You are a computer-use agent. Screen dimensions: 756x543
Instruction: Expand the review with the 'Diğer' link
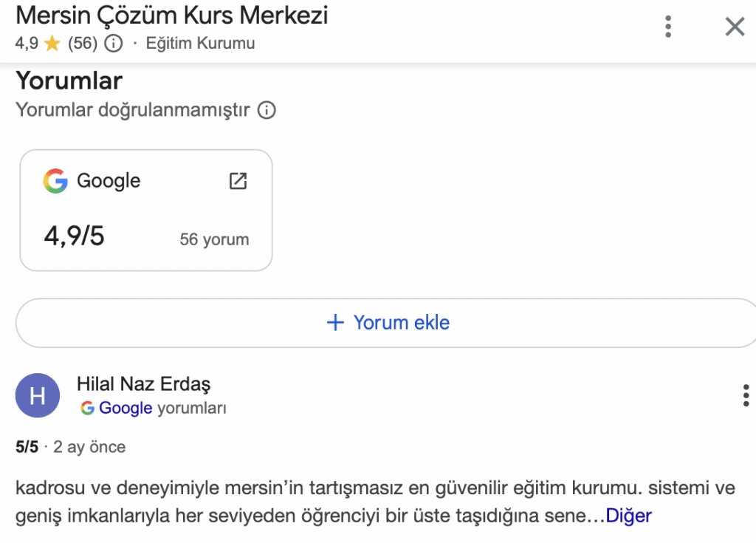pos(628,515)
